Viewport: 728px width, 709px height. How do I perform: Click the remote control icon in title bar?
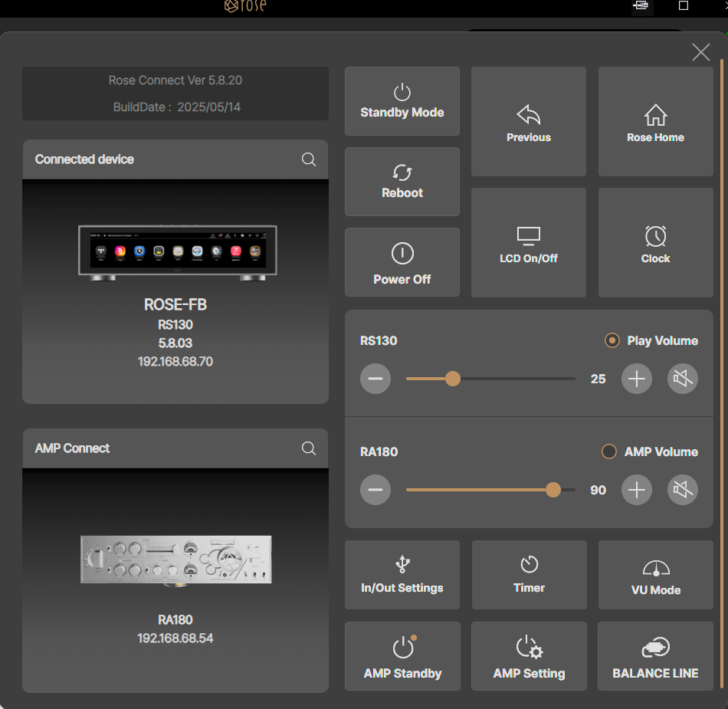click(x=641, y=5)
